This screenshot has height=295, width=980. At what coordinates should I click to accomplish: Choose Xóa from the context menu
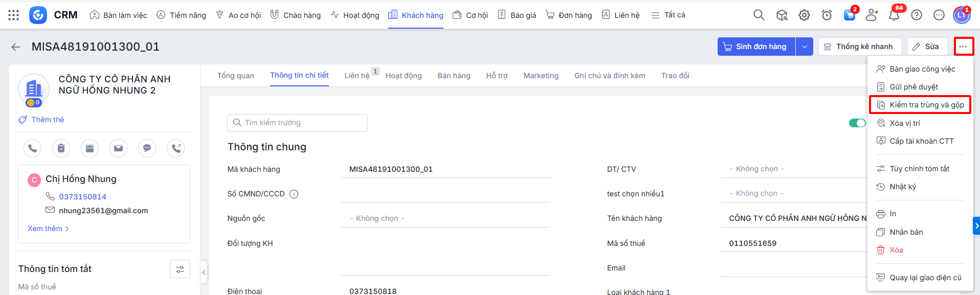click(896, 250)
